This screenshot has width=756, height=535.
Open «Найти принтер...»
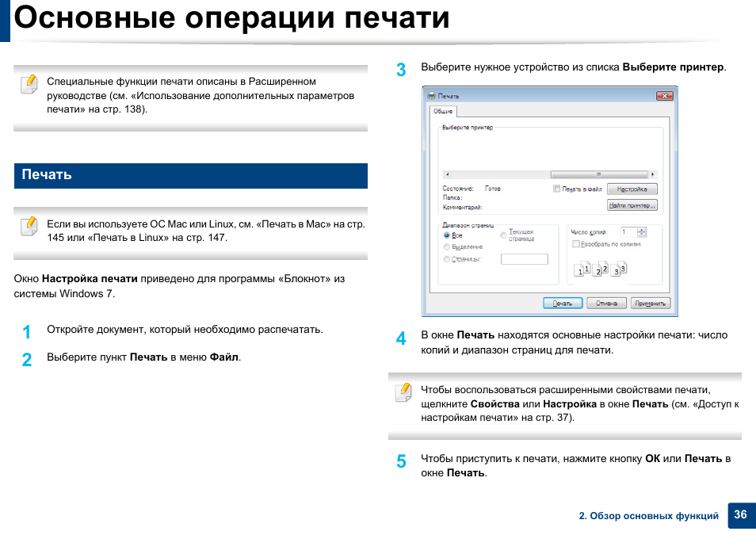coord(632,205)
